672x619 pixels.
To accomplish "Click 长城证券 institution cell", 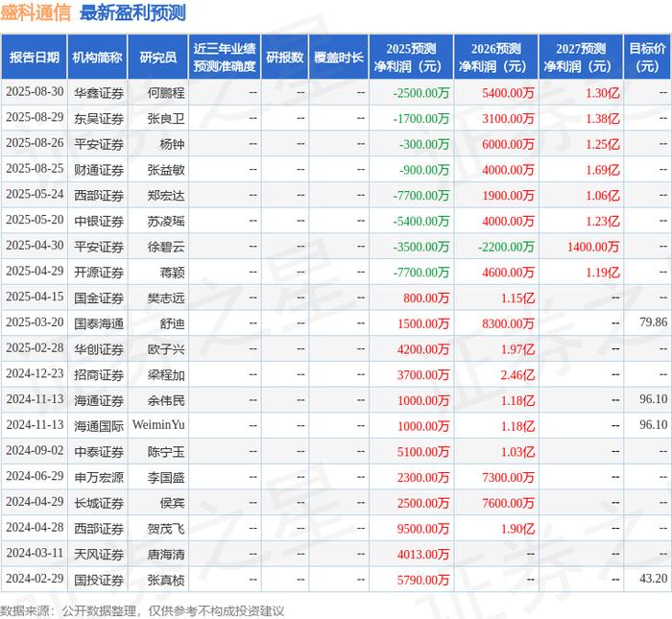I will (x=99, y=503).
